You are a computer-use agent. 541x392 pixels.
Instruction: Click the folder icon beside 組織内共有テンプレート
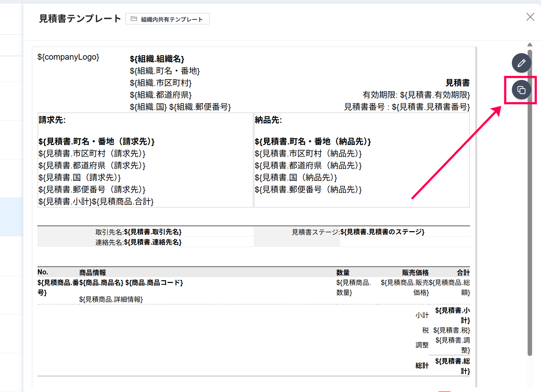coord(134,19)
